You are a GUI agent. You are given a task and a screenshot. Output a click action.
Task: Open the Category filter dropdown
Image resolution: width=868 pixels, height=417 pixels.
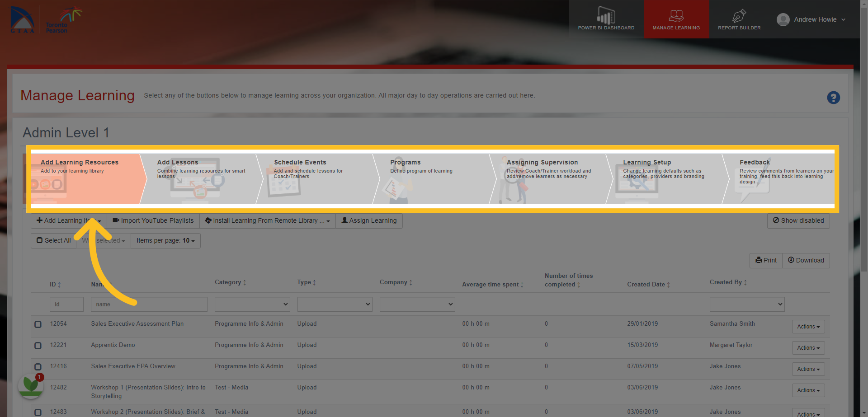[x=252, y=304]
